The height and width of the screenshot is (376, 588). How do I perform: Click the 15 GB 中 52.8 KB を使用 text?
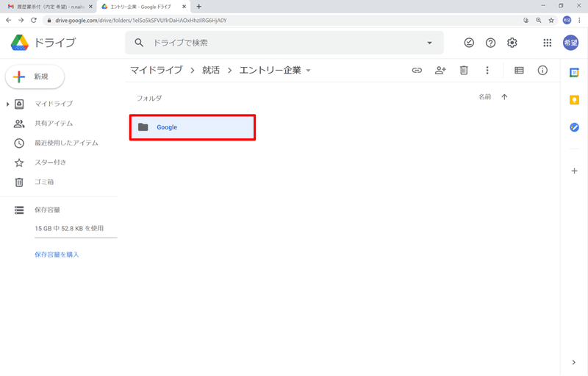(69, 229)
